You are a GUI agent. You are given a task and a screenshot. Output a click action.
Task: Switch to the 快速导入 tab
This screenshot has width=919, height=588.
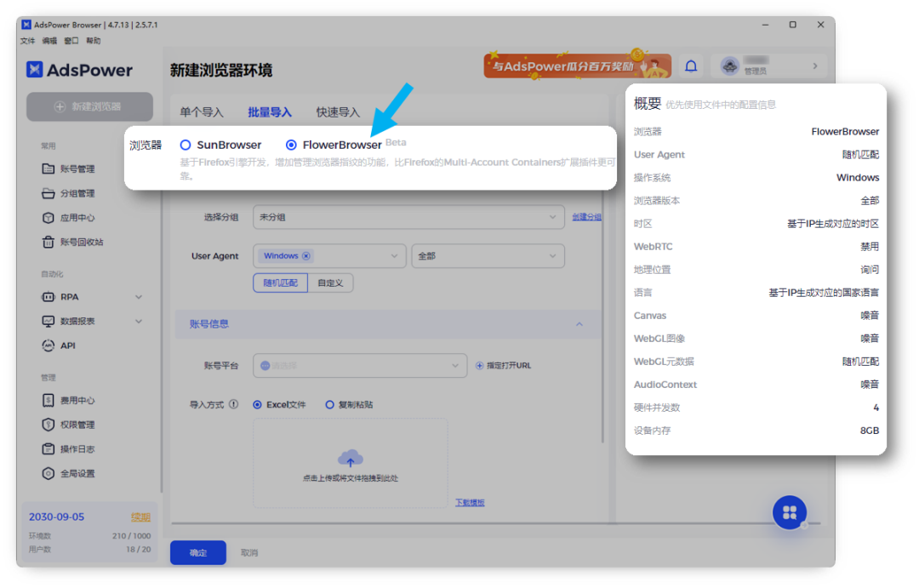point(338,112)
